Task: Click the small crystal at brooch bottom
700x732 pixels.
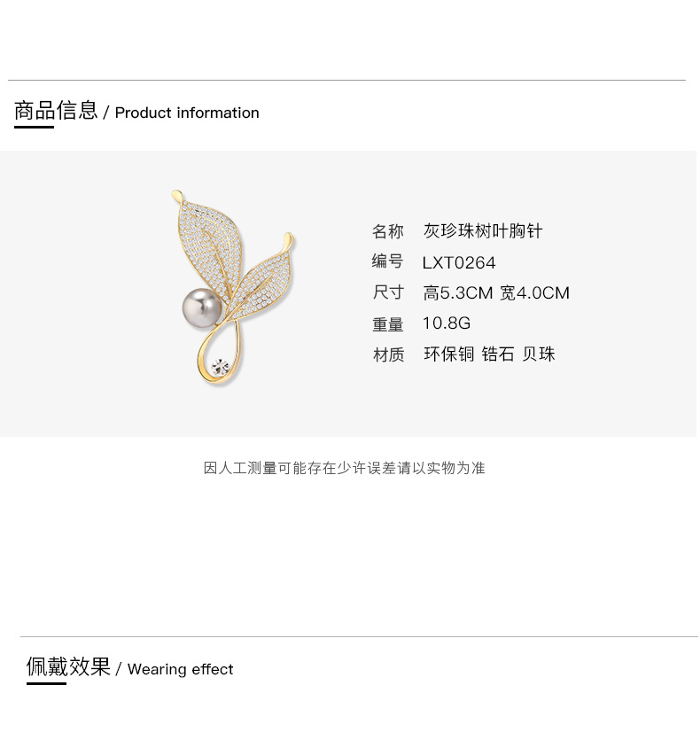Action: pos(220,367)
